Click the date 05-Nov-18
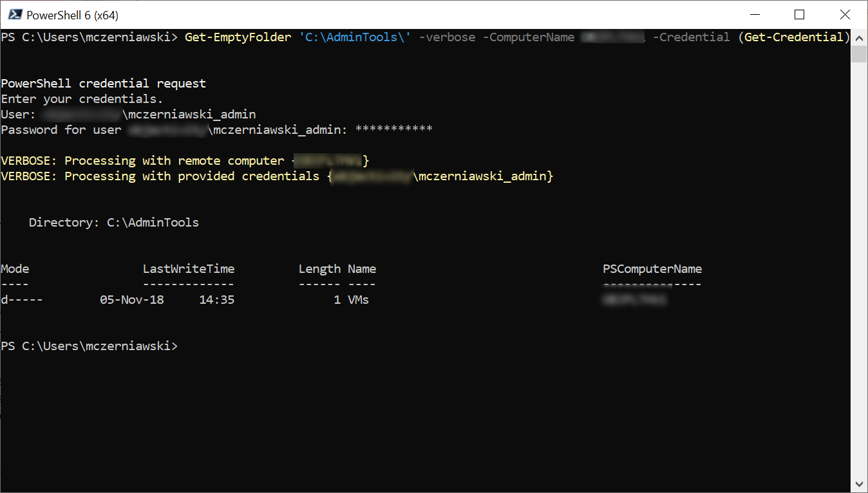The width and height of the screenshot is (868, 493). click(x=132, y=300)
